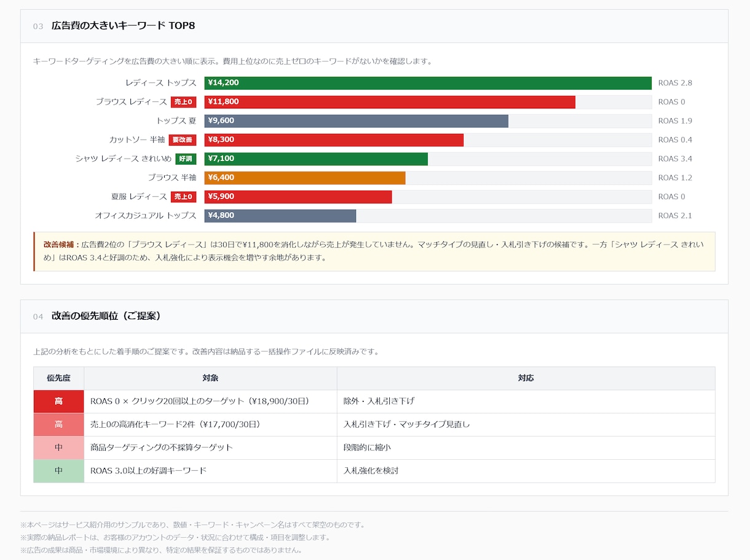Click the 要改善 badge next to カットソー 半袖
Viewport: 750px width, 560px height.
click(x=183, y=140)
